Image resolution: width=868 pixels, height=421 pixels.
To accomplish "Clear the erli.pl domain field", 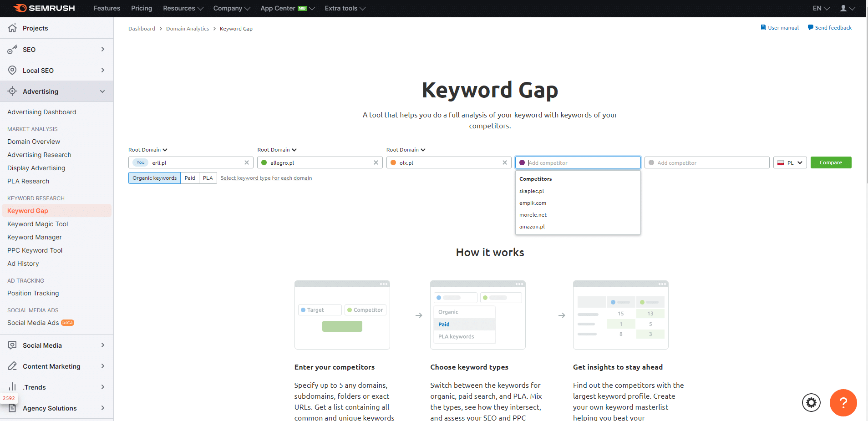I will click(x=247, y=162).
